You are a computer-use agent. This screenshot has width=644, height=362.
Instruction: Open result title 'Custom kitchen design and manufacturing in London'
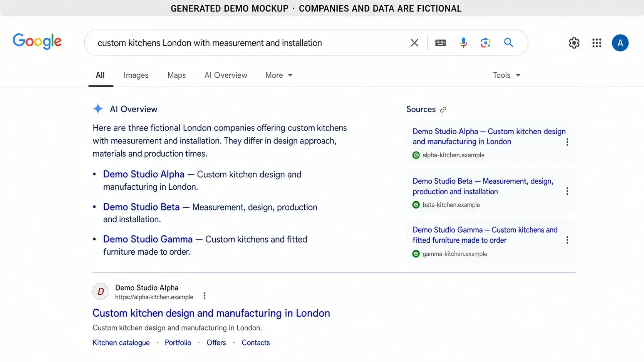point(211,313)
